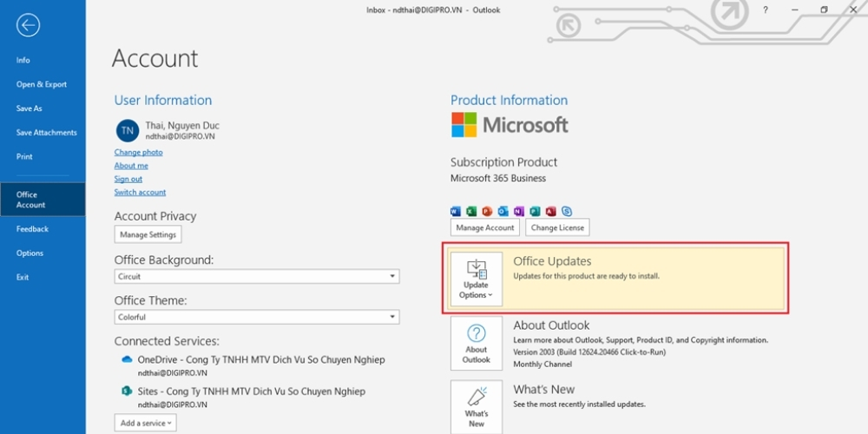
Task: Click the OneDrive cloud icon
Action: (x=127, y=360)
